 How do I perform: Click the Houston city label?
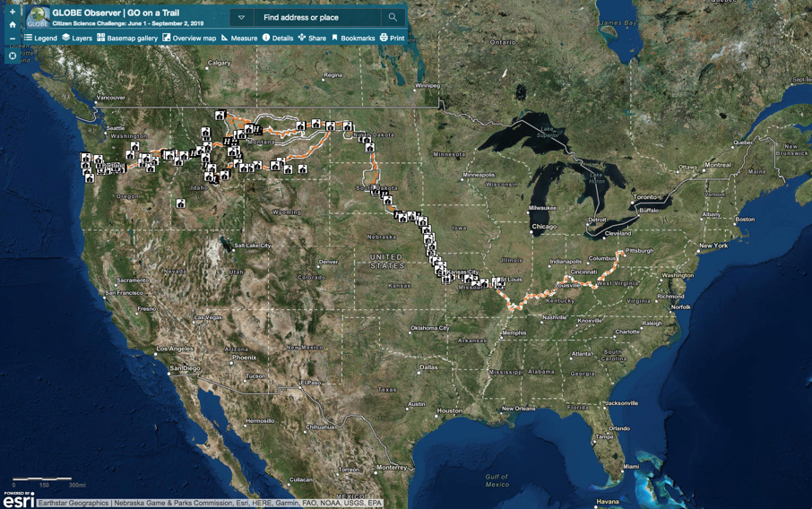coord(450,410)
